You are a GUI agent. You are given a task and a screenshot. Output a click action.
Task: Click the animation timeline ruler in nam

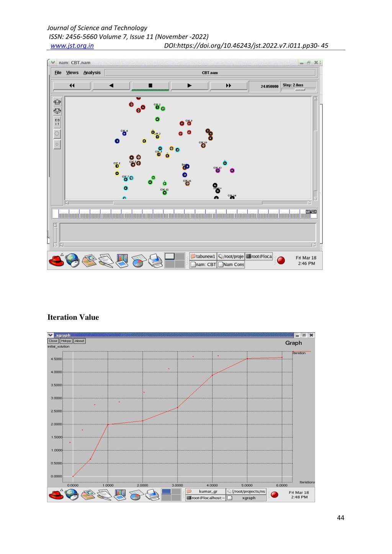coord(185,214)
